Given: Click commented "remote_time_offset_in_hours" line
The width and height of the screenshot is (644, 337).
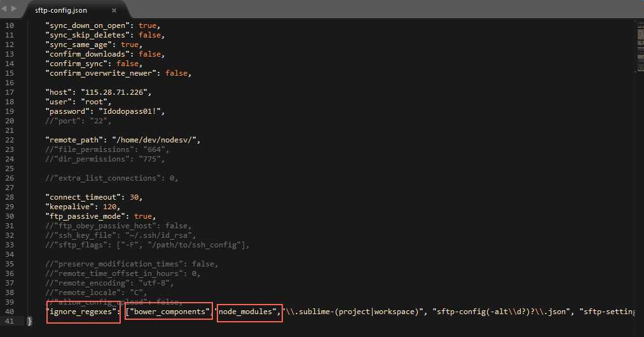Looking at the screenshot, I should click(123, 273).
